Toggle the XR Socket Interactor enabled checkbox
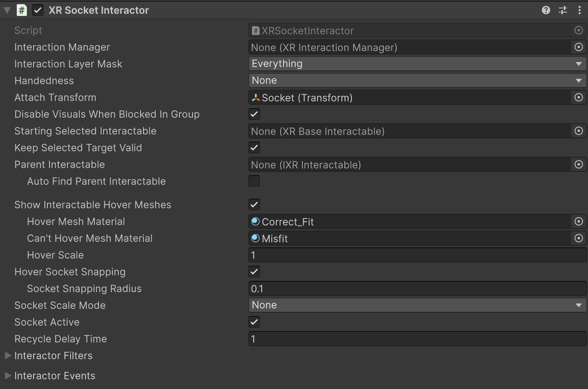Image resolution: width=588 pixels, height=389 pixels. [38, 10]
